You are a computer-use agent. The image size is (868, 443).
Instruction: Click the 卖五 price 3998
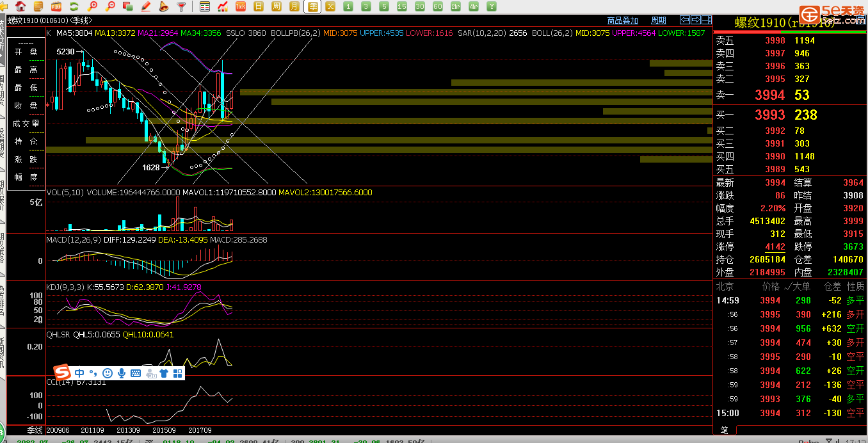click(x=775, y=40)
